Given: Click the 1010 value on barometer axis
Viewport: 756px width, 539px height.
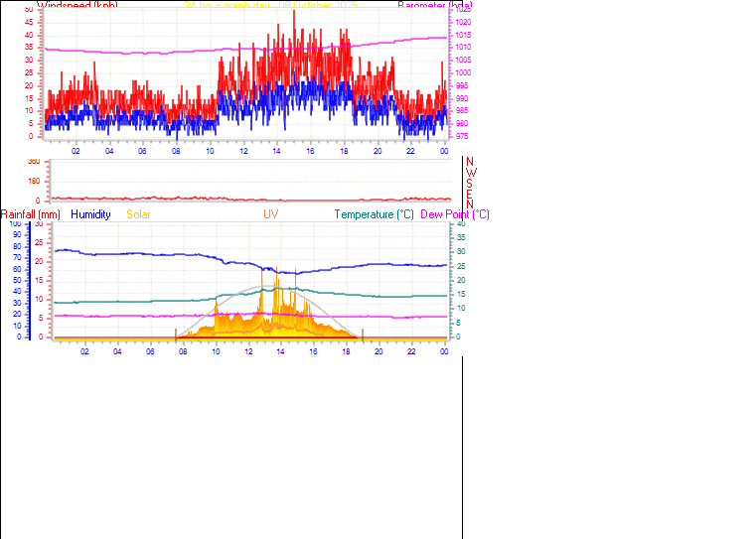Looking at the screenshot, I should [464, 47].
